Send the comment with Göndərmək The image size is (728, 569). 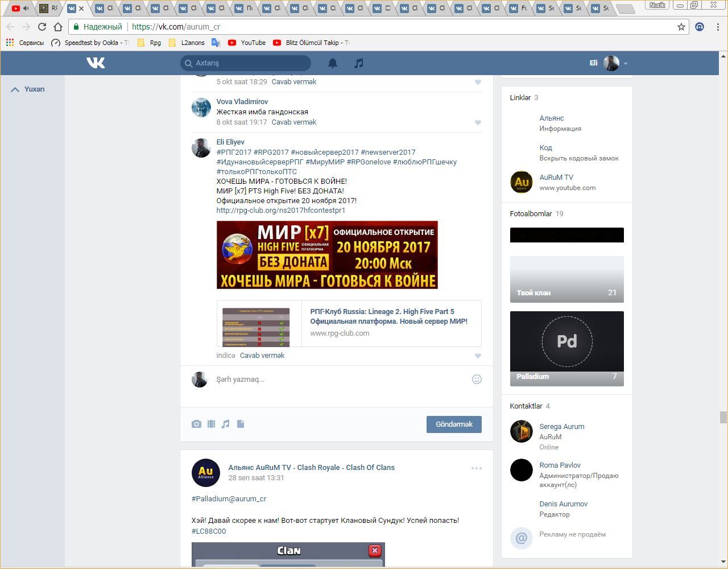(x=454, y=424)
